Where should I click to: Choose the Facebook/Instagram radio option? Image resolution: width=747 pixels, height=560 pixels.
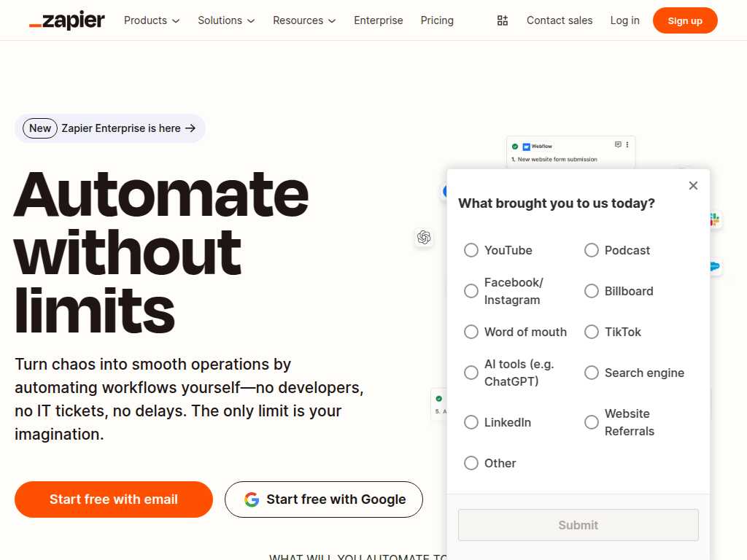471,291
